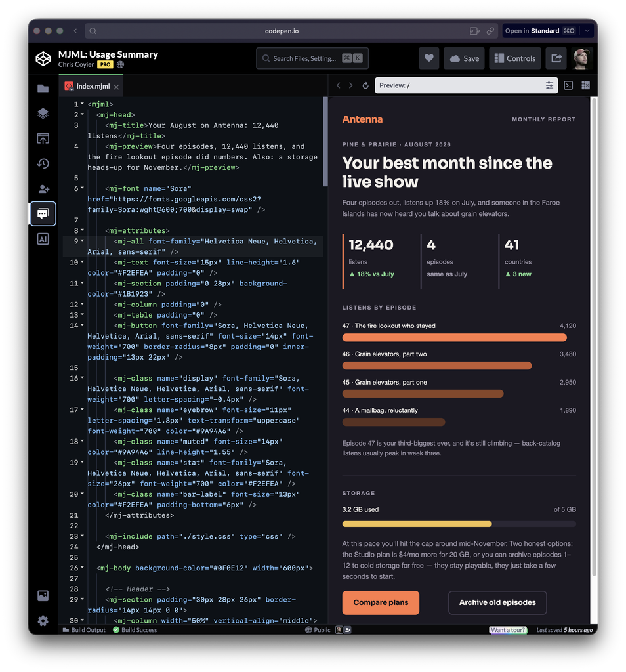Screen dimensions: 626x672
Task: Click the episode 47 fire lookout bar
Action: point(454,338)
